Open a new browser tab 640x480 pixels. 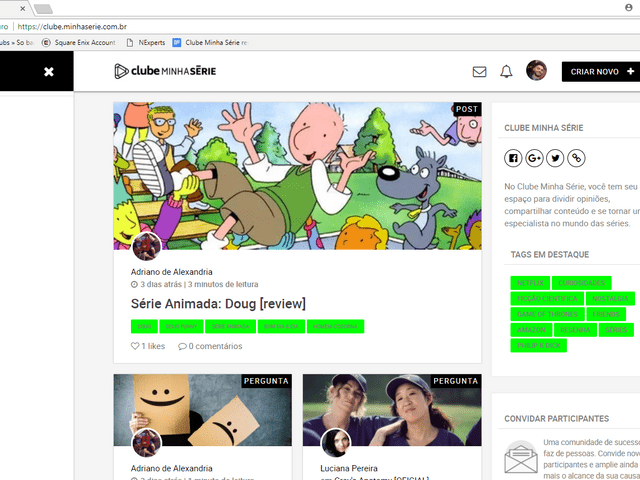click(43, 9)
